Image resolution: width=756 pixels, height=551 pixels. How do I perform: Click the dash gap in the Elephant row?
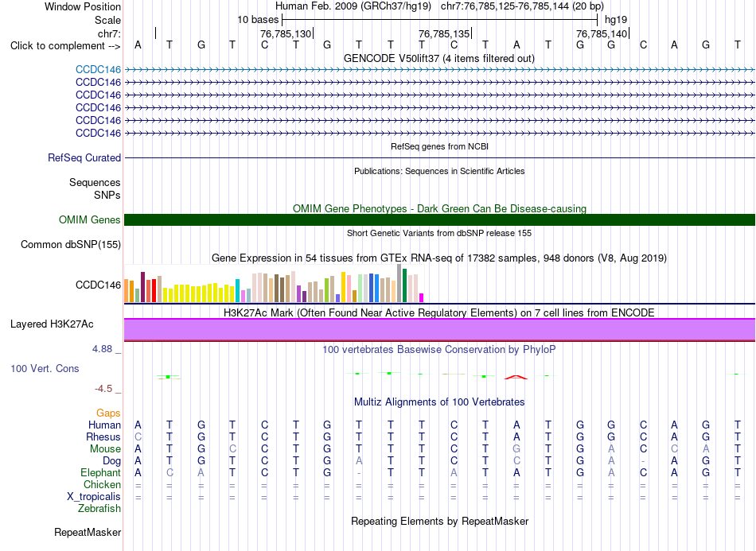(359, 473)
